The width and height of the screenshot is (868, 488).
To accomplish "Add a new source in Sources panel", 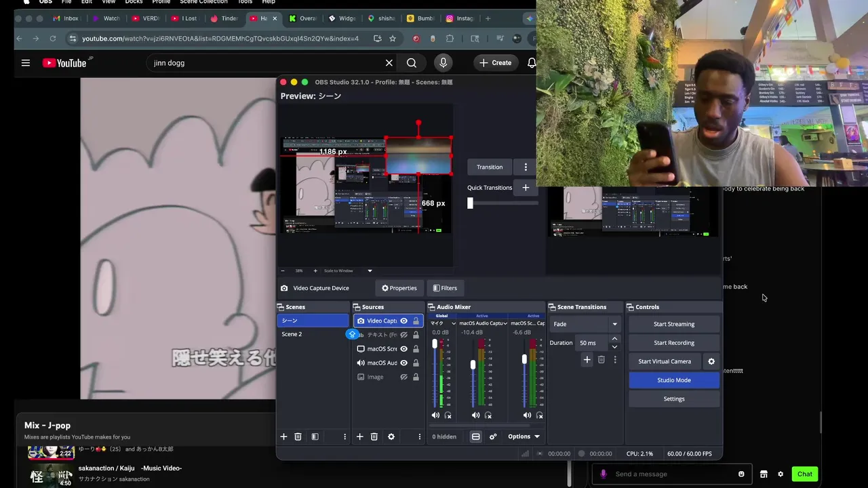I will [360, 436].
